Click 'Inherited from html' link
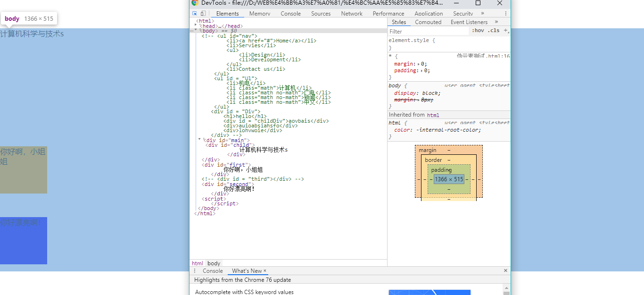Viewport: 644px width, 295px height. (433, 115)
